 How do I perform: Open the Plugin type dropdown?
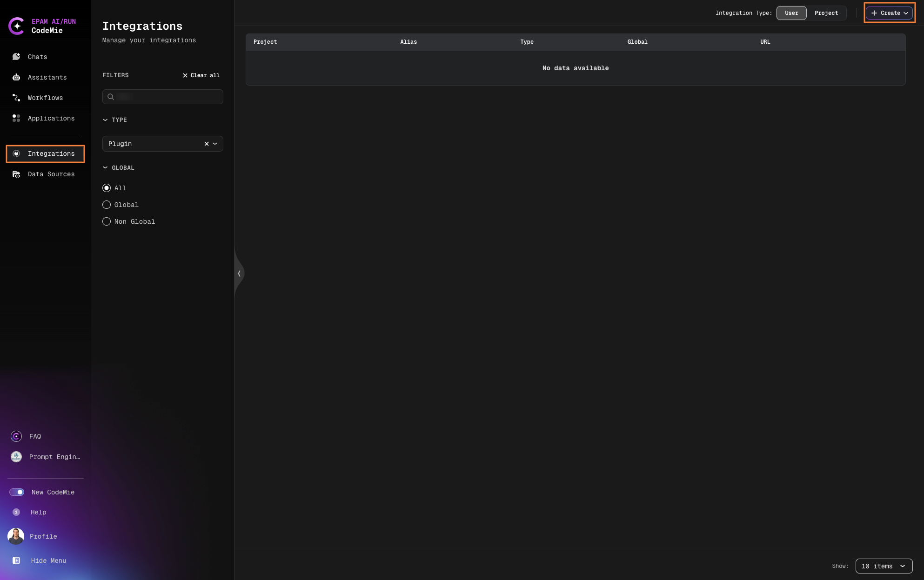point(215,144)
